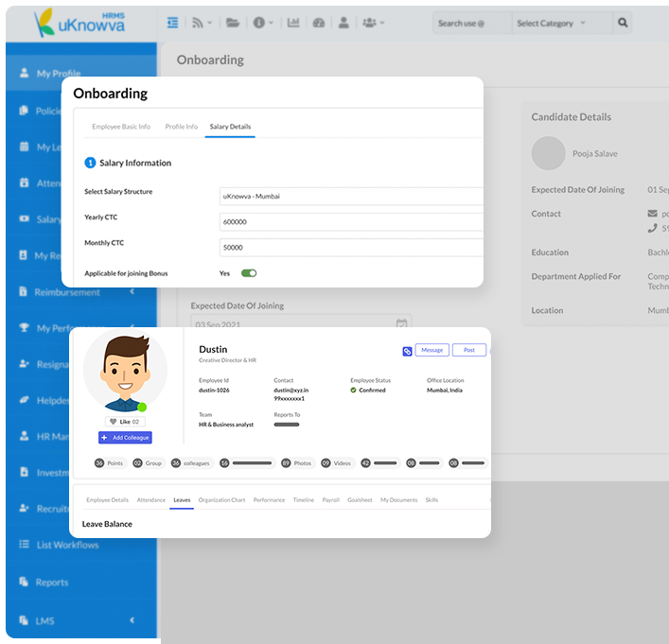The height and width of the screenshot is (644, 669).
Task: Toggle the Applicable for joining Bonus switch
Action: pos(249,273)
